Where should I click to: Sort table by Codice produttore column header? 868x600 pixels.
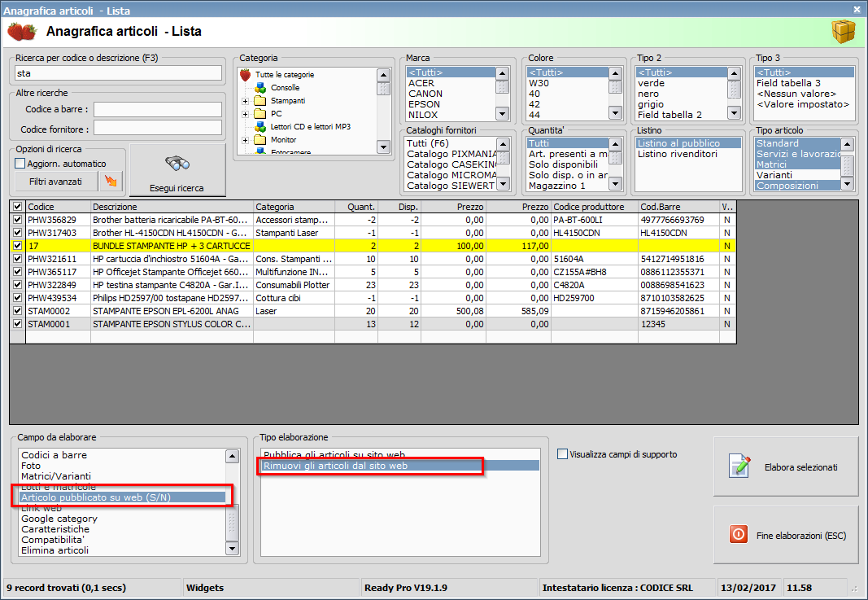coord(595,207)
